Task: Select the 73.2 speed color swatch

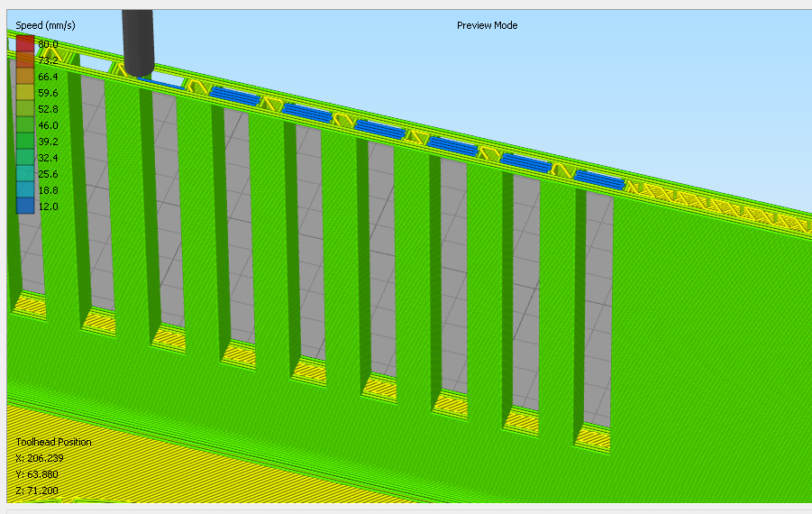Action: (24, 60)
